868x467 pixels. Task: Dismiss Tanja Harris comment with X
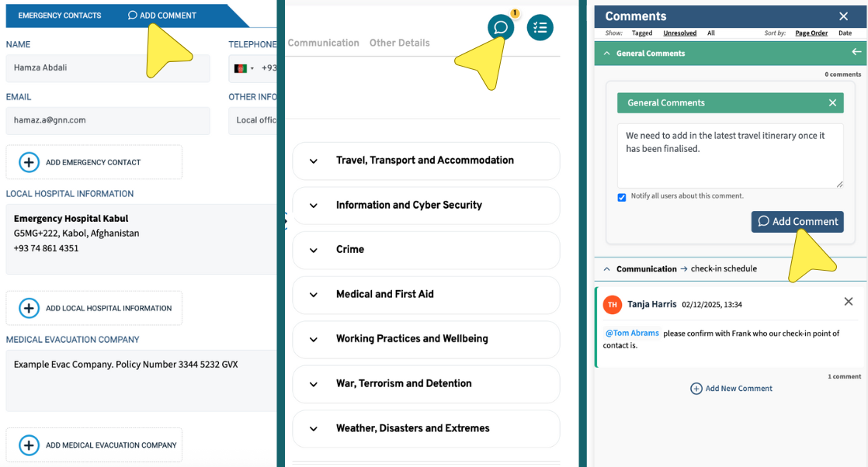[848, 302]
